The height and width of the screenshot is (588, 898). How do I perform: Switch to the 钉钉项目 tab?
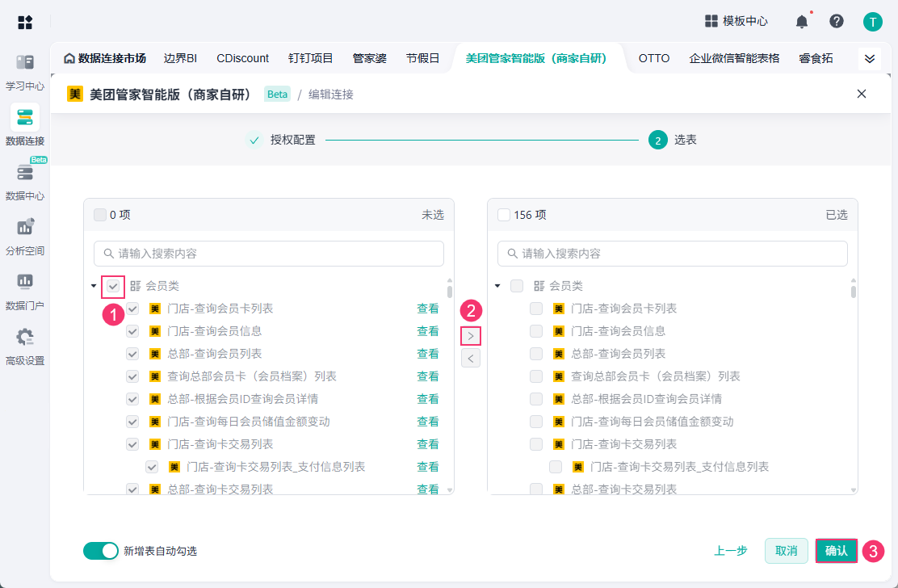click(x=311, y=58)
